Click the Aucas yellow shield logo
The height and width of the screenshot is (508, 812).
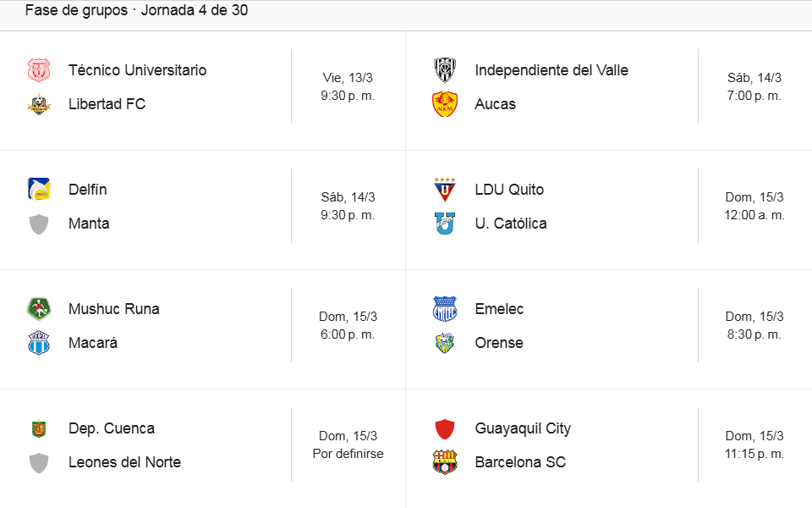445,104
